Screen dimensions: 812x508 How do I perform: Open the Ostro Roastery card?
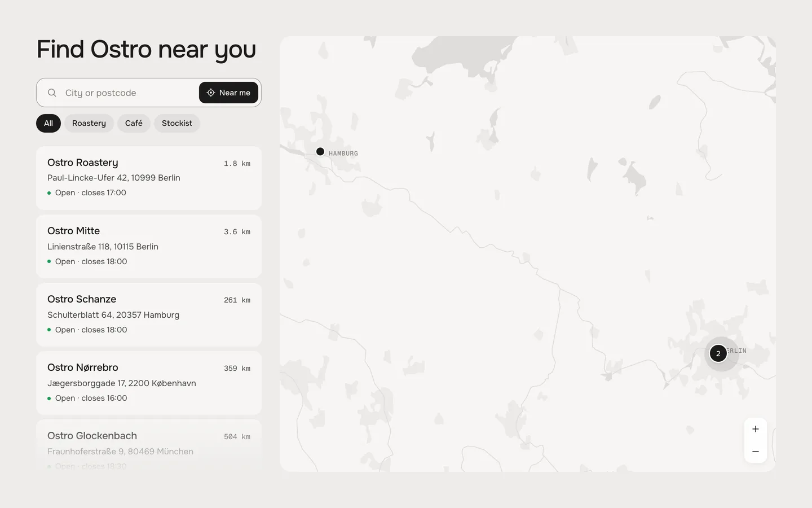point(149,178)
